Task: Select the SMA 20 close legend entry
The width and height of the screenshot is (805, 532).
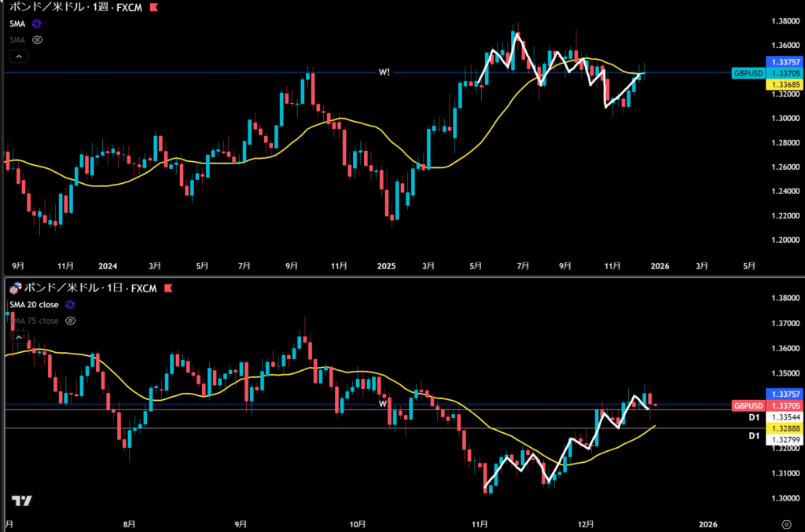Action: [x=35, y=305]
